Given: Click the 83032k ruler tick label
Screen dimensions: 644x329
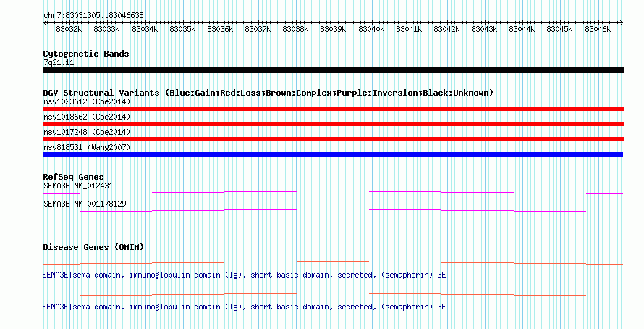Looking at the screenshot, I should point(69,30).
